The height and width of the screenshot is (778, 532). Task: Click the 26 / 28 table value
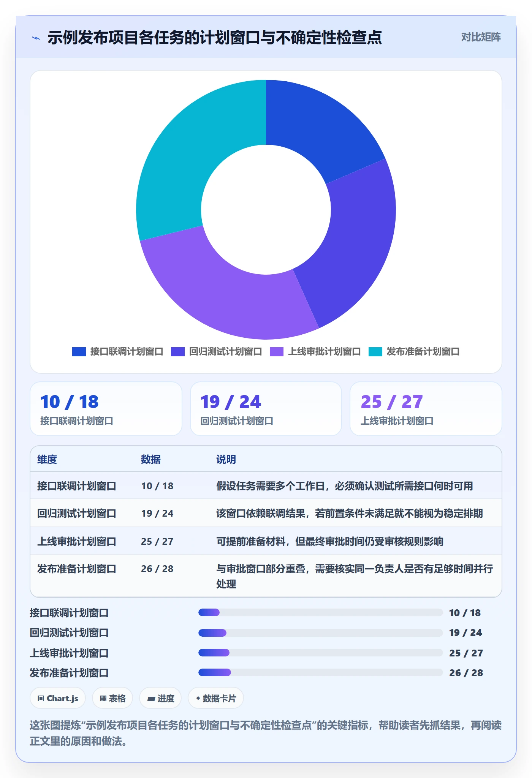coord(157,569)
